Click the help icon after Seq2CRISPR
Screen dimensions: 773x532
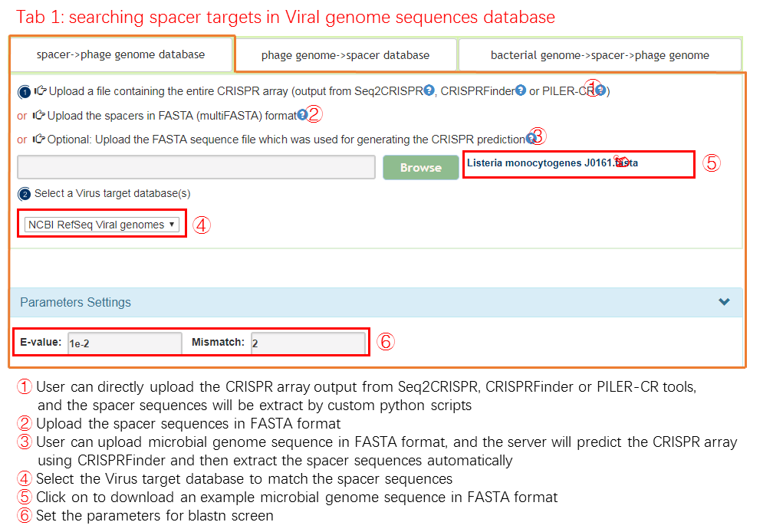click(429, 90)
